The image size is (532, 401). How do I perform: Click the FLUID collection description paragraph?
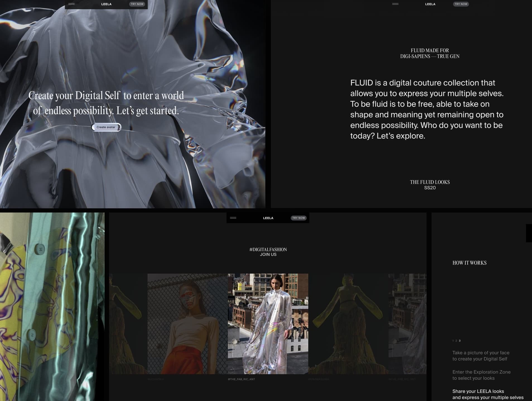click(427, 109)
